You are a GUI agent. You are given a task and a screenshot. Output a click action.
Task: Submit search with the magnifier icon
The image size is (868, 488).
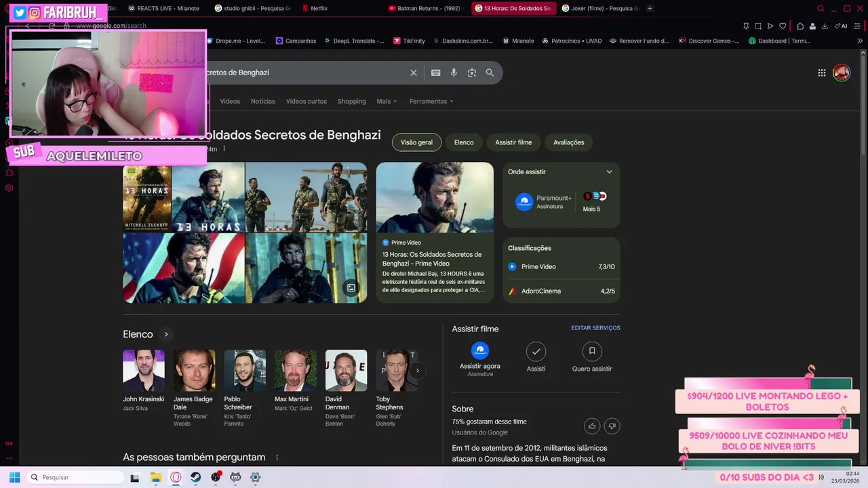(x=490, y=73)
